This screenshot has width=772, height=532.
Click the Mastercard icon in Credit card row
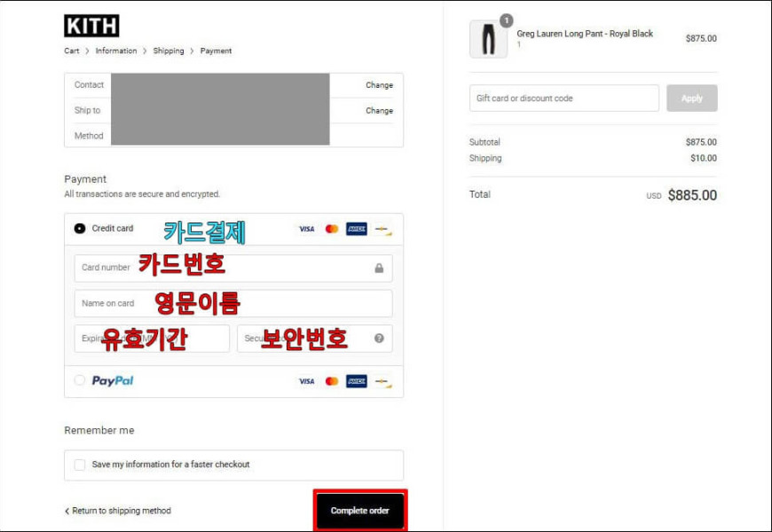[332, 229]
